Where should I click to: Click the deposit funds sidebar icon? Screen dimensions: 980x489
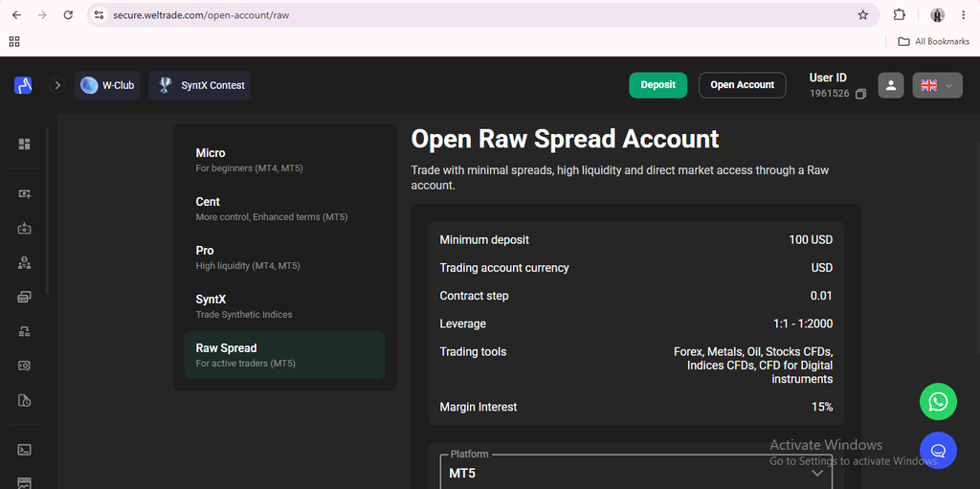coord(24,229)
